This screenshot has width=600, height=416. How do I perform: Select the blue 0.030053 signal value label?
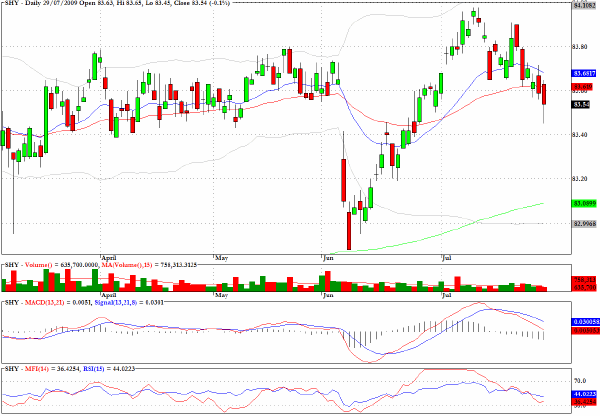coord(584,322)
